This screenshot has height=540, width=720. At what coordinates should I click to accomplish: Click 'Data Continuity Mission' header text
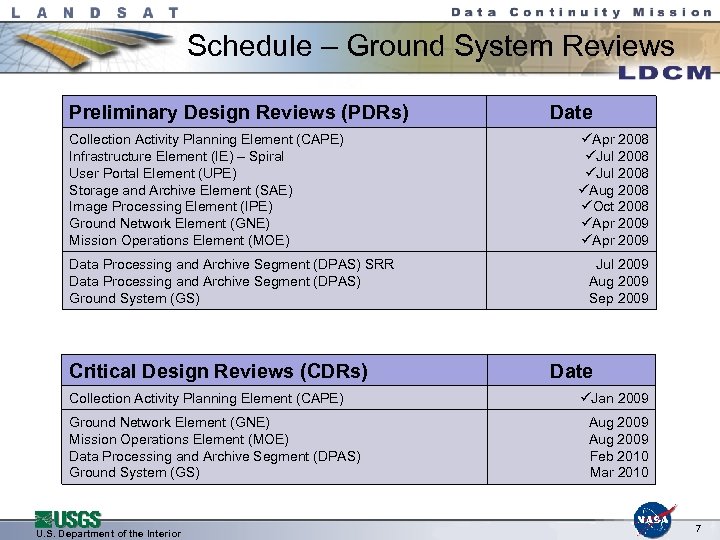tap(582, 12)
